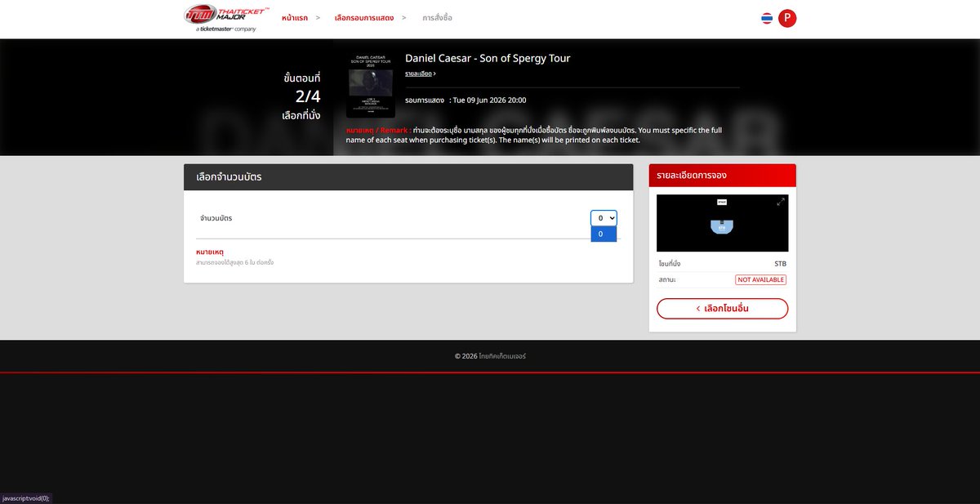
Task: Click the © 2026 footer text
Action: click(x=490, y=356)
